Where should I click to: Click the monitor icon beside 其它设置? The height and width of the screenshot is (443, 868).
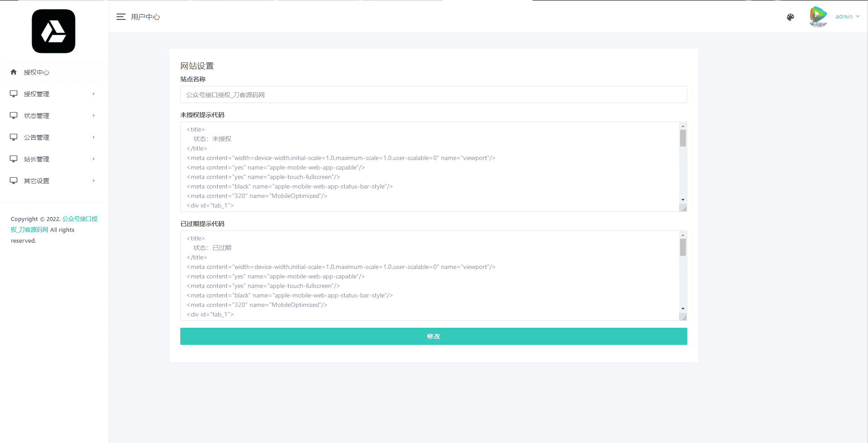pos(14,180)
